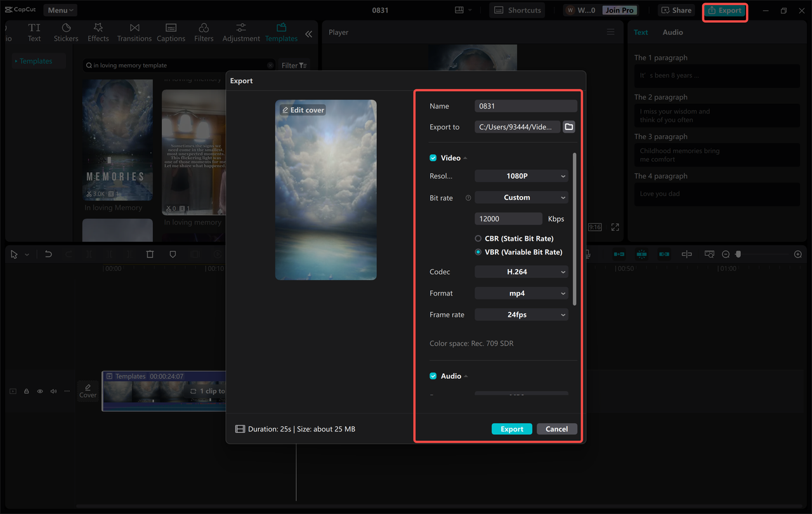Viewport: 812px width, 514px height.
Task: Open the folder picker beside Export to
Action: [x=568, y=126]
